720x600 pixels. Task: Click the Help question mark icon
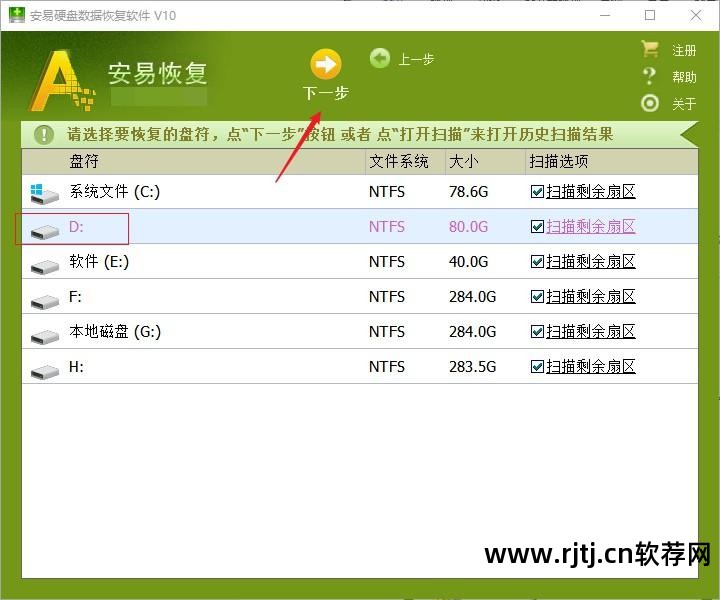coord(649,76)
